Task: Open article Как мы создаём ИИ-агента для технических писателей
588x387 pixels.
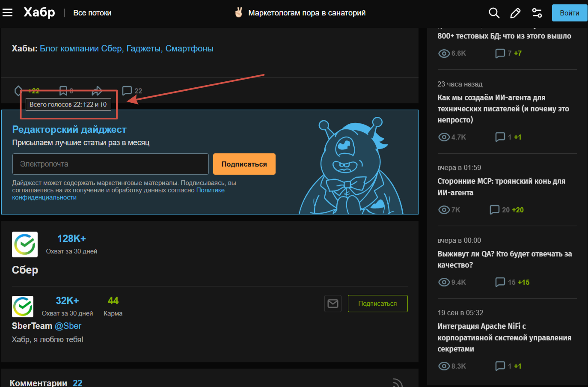Action: (x=503, y=109)
